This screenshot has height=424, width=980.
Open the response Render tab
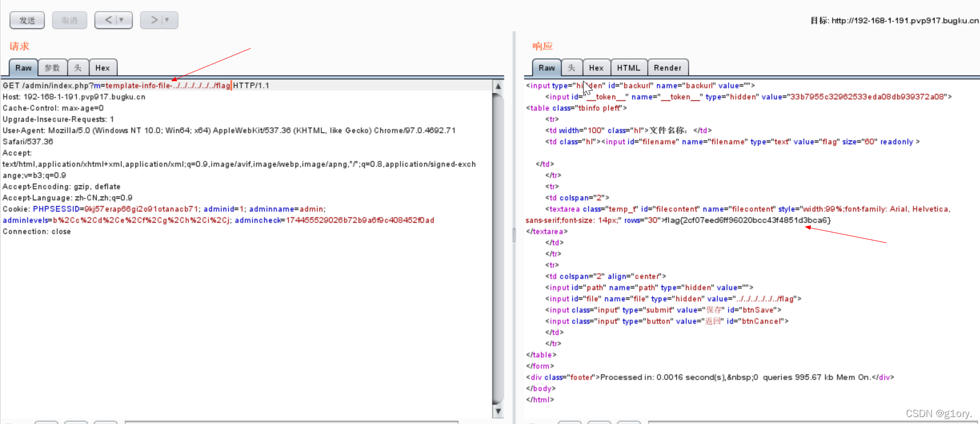tap(668, 68)
